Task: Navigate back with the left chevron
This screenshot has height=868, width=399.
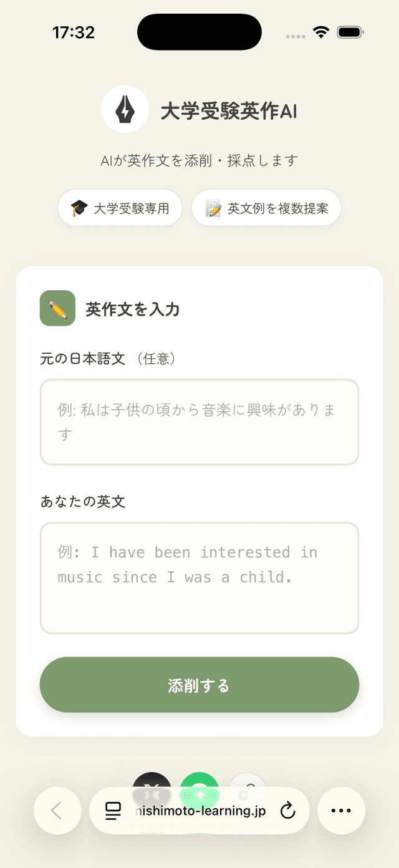Action: tap(57, 810)
